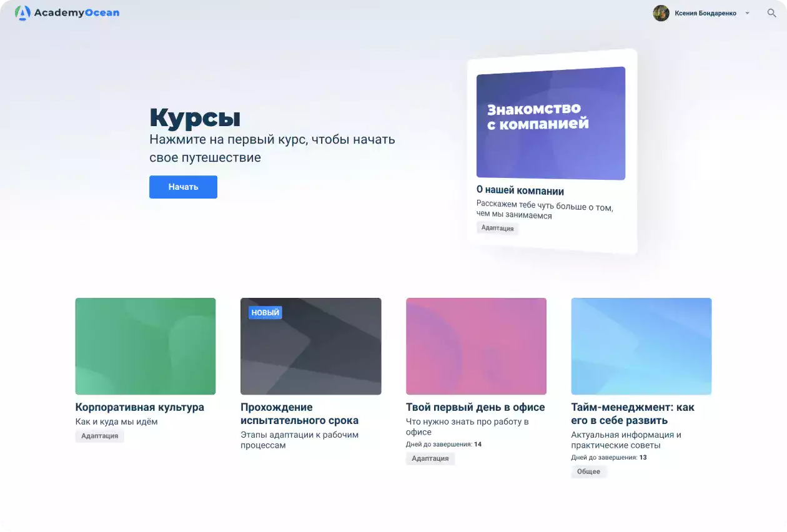
Task: Select the Адаптация tag under Корпоративная культура
Action: coord(99,436)
